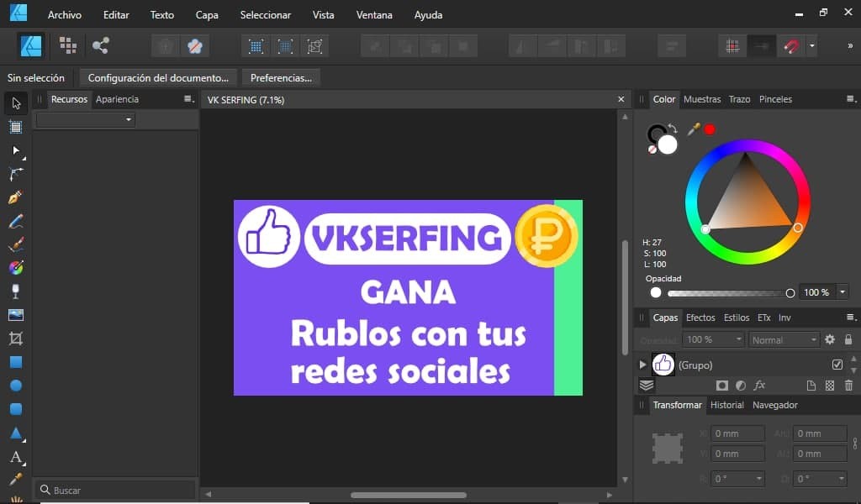Switch to the Pixel persona
861x504 pixels.
pos(68,45)
